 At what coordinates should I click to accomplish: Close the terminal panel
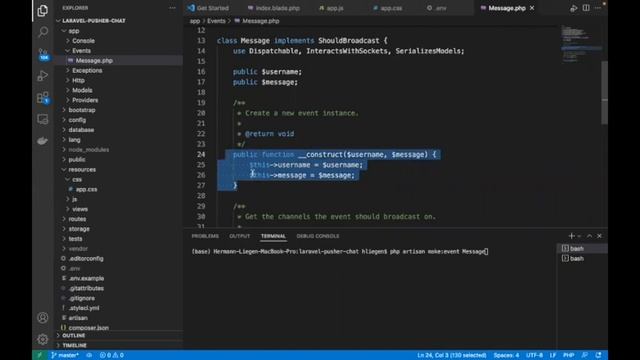[x=599, y=236]
